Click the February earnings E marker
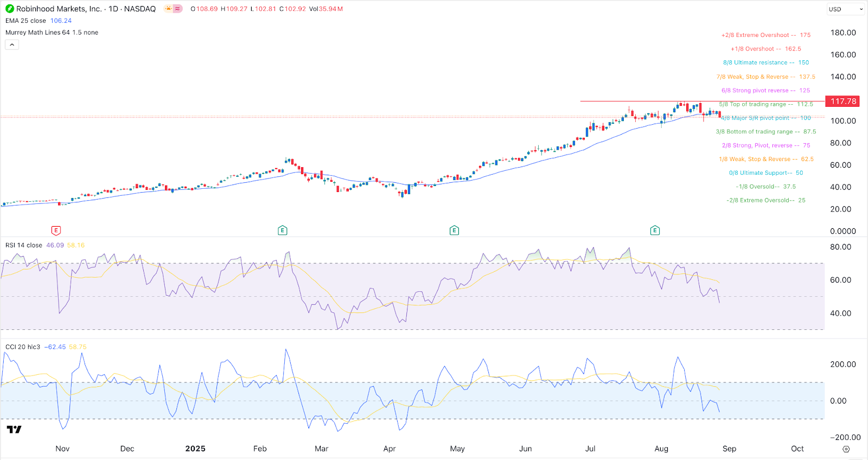The height and width of the screenshot is (460, 868). (282, 231)
